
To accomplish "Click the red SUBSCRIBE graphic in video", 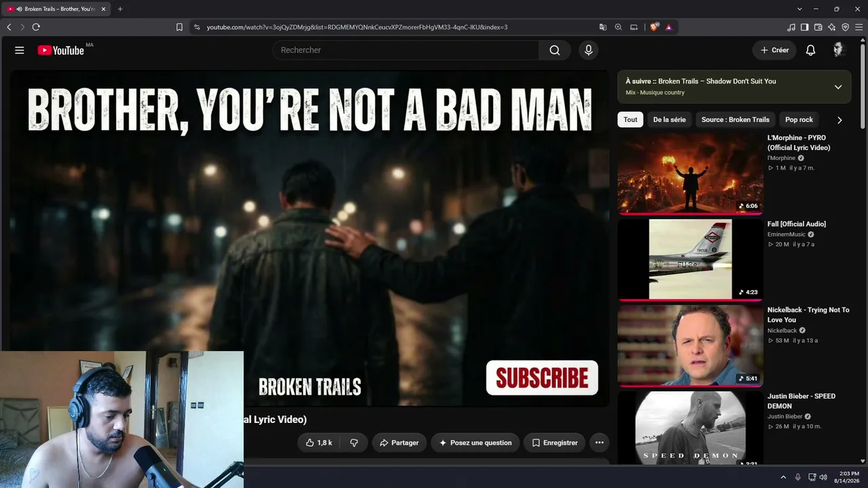I will point(542,378).
